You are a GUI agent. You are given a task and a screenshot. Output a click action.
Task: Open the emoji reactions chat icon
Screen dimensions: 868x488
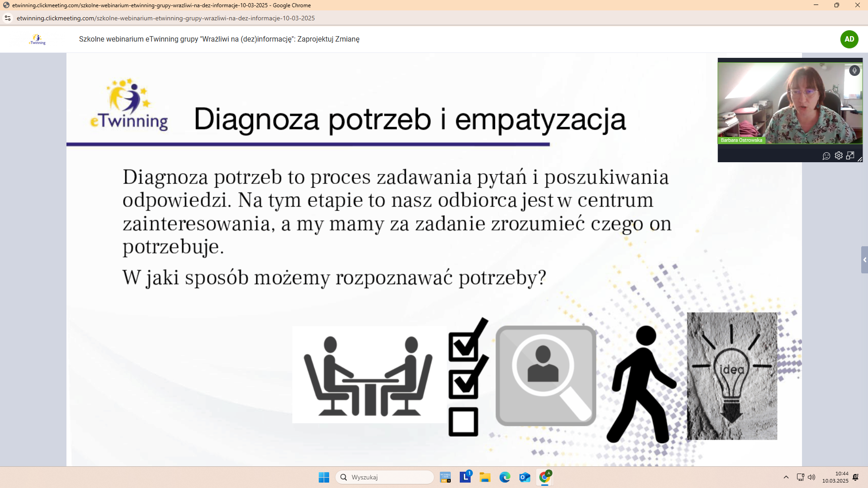click(x=826, y=156)
